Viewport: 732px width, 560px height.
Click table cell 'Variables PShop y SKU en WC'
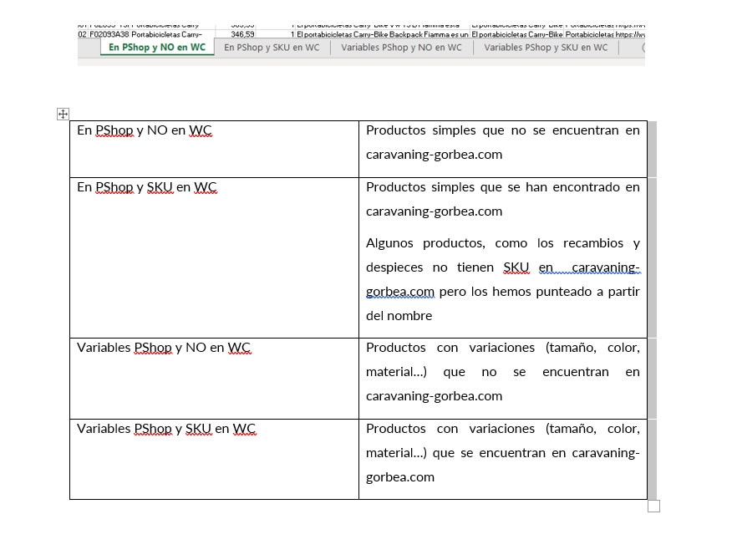point(214,459)
